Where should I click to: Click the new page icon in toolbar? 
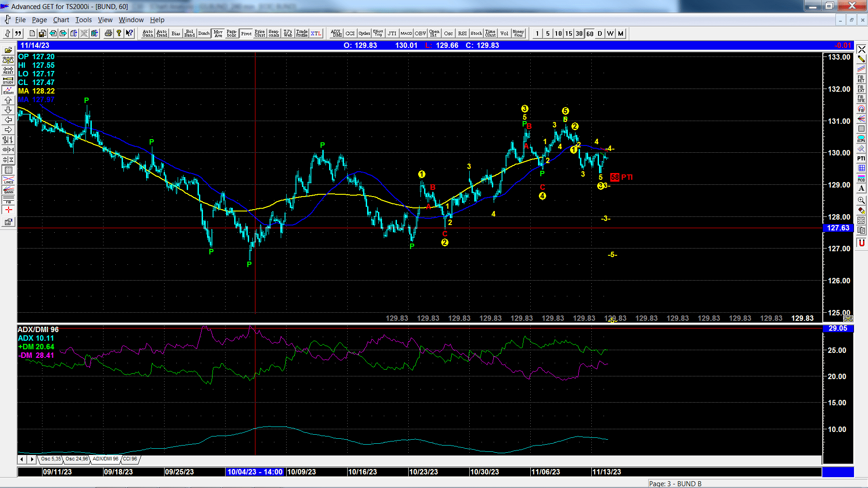(32, 33)
